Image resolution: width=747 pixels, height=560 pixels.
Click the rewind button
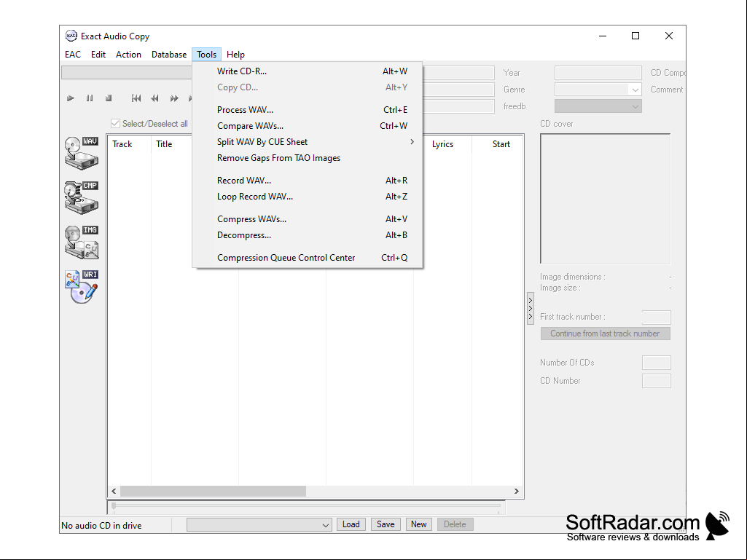[x=155, y=98]
